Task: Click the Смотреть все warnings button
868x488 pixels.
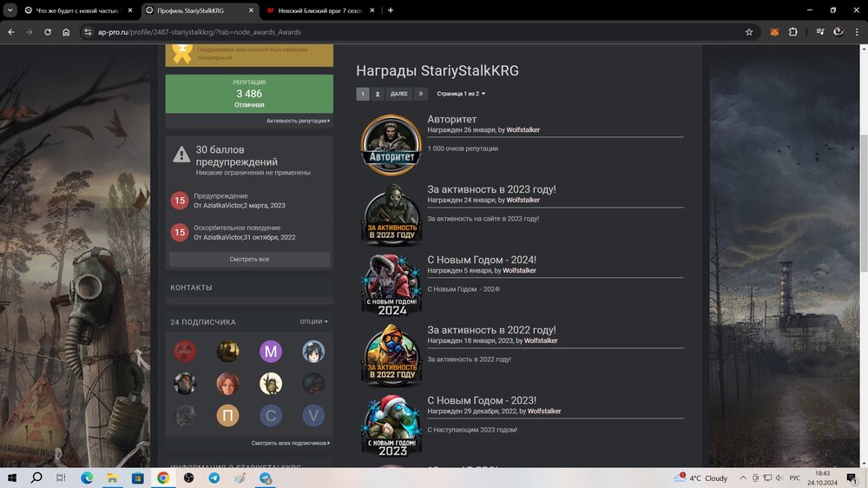Action: [249, 260]
